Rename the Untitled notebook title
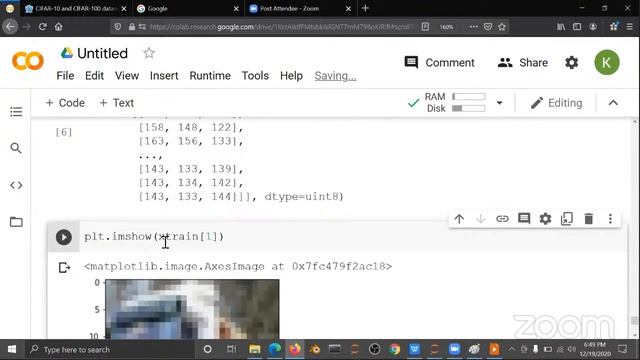This screenshot has height=360, width=640. (x=102, y=53)
